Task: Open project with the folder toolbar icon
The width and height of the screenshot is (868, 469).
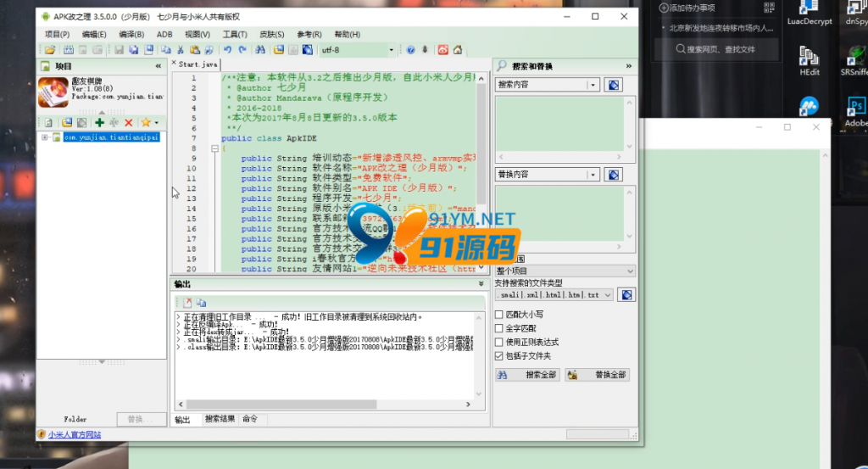Action: click(50, 50)
